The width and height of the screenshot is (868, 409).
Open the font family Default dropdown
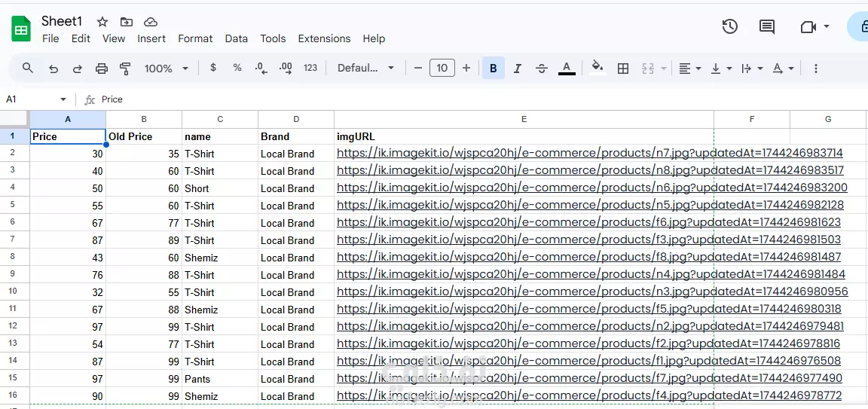tap(366, 68)
